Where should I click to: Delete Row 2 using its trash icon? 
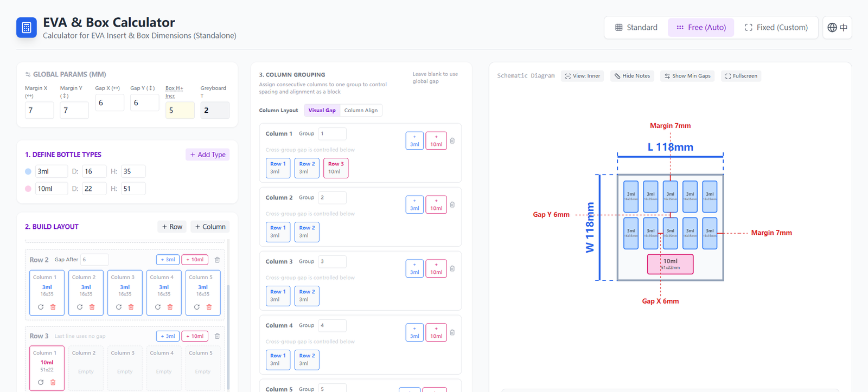tap(217, 260)
